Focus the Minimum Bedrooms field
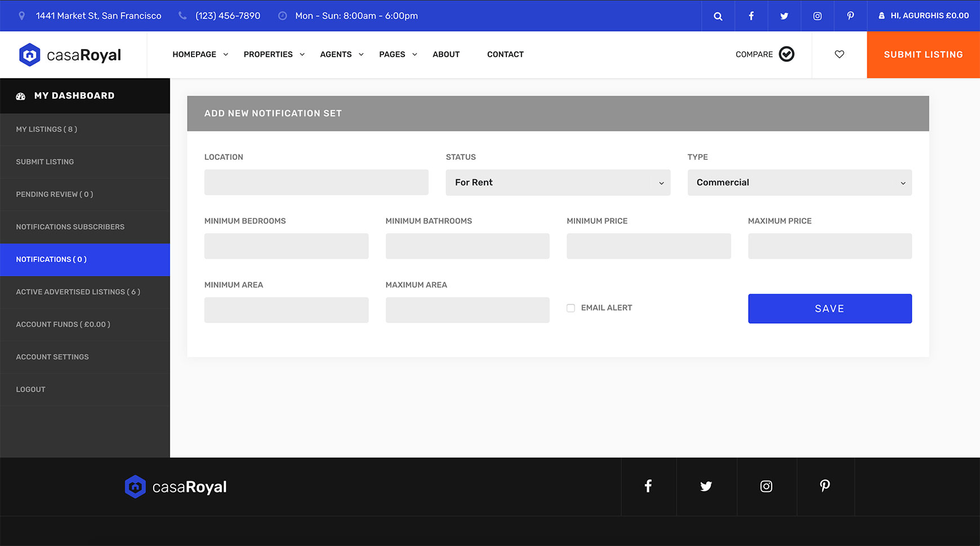980x546 pixels. tap(286, 246)
